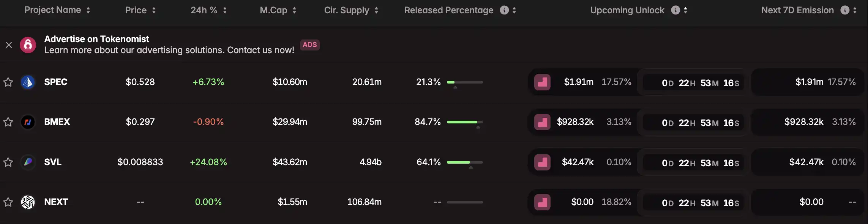Click the NEXT project logo icon
868x224 pixels.
(28, 202)
